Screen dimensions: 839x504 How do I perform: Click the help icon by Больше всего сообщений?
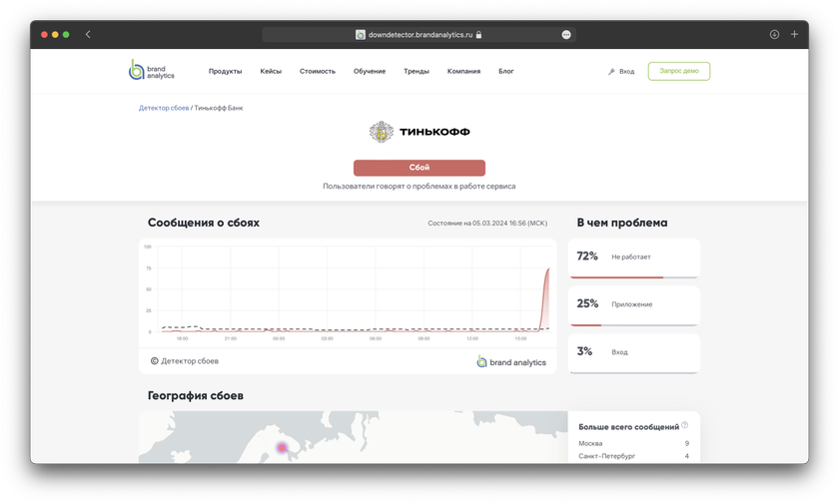click(685, 425)
